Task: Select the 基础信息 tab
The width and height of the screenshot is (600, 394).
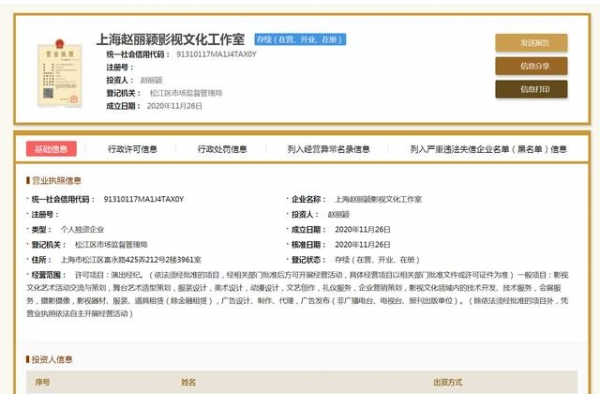Action: 51,149
